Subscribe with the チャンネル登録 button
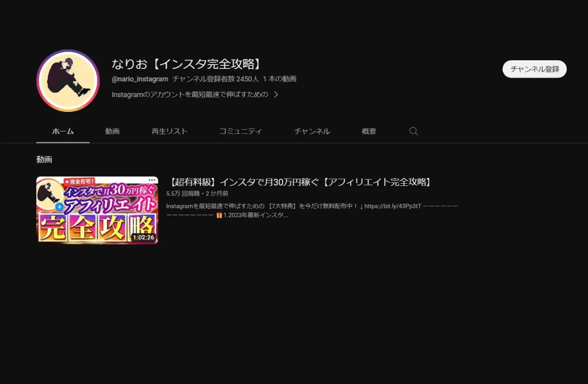This screenshot has width=588, height=384. point(534,68)
